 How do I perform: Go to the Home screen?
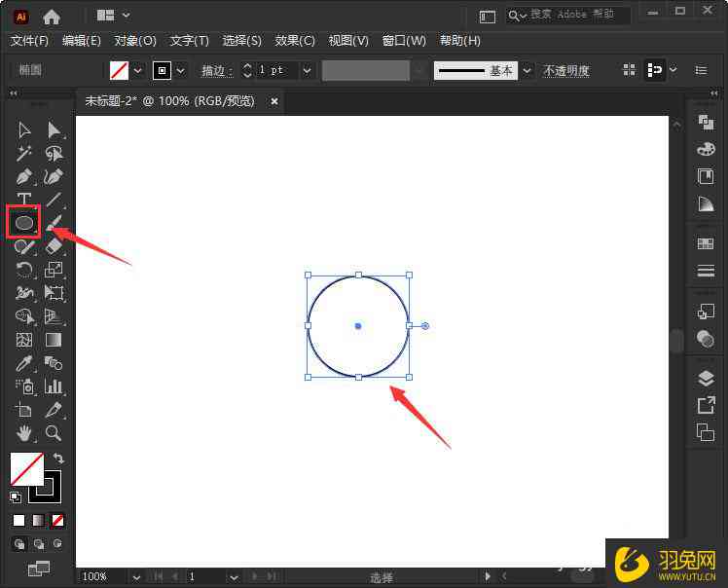pos(52,18)
